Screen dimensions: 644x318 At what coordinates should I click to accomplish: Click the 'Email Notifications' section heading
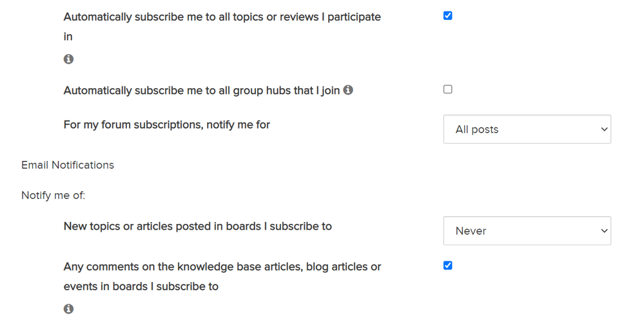pos(68,165)
